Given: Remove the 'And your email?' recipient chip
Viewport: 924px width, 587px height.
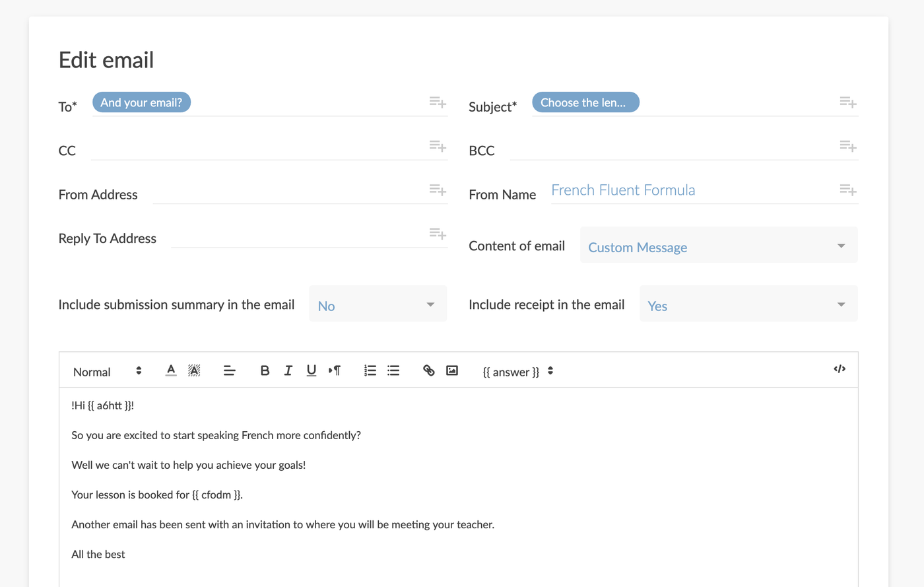Looking at the screenshot, I should pyautogui.click(x=141, y=102).
